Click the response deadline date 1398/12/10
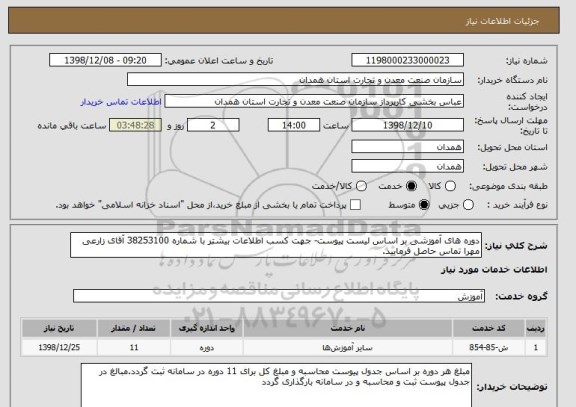This screenshot has width=576, height=407. [407, 125]
